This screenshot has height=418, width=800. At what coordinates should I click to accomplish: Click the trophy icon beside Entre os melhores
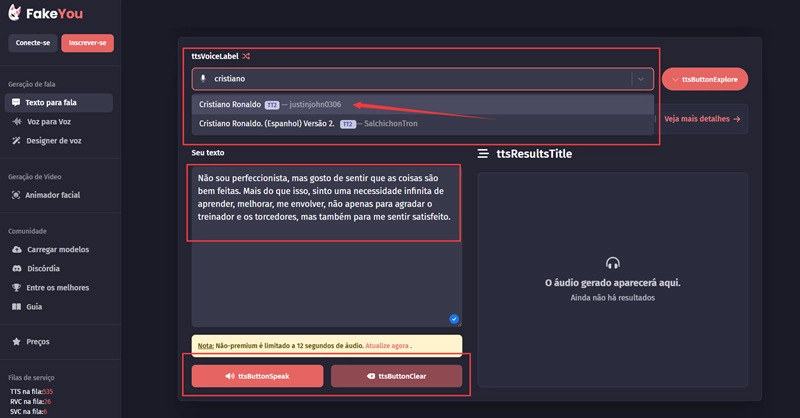(x=16, y=288)
